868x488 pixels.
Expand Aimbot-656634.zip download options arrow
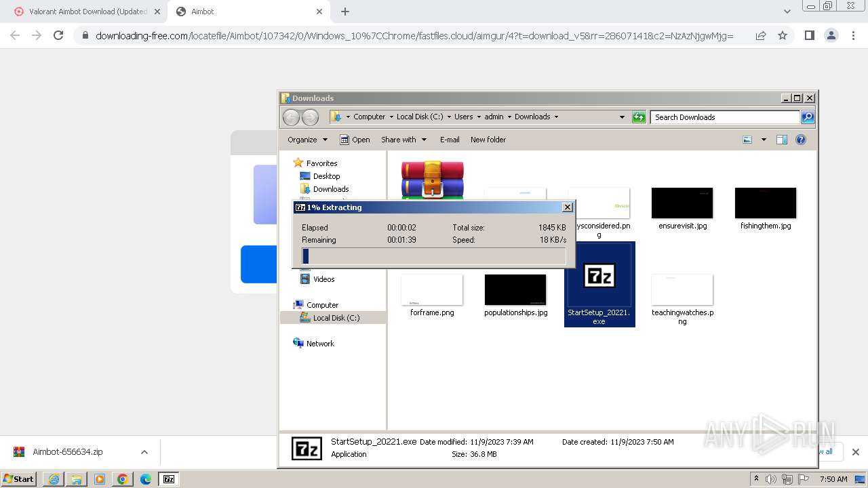(x=144, y=452)
